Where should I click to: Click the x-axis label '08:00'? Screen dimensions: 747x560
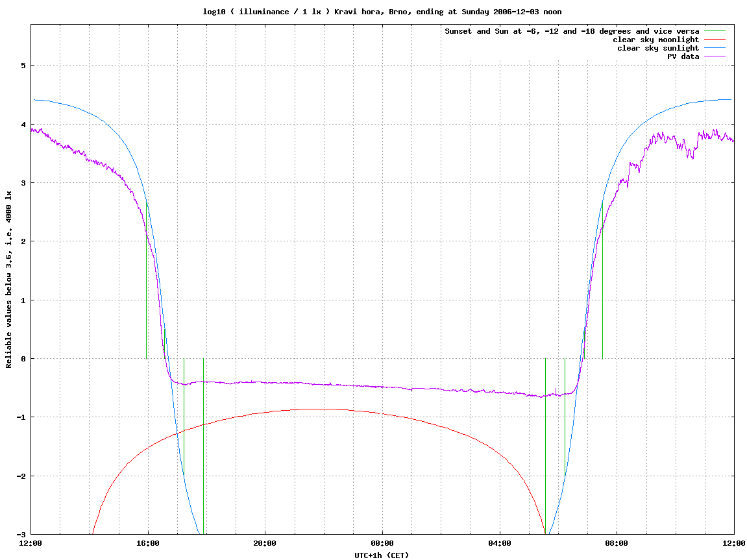(x=617, y=543)
